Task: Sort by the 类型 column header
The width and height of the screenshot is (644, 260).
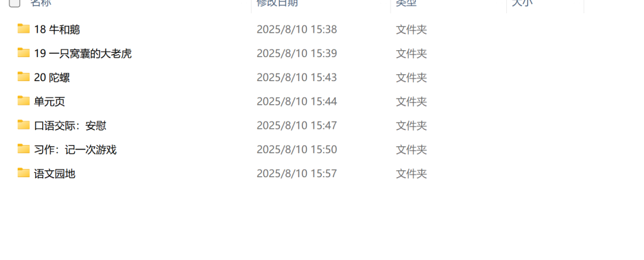Action: 406,3
